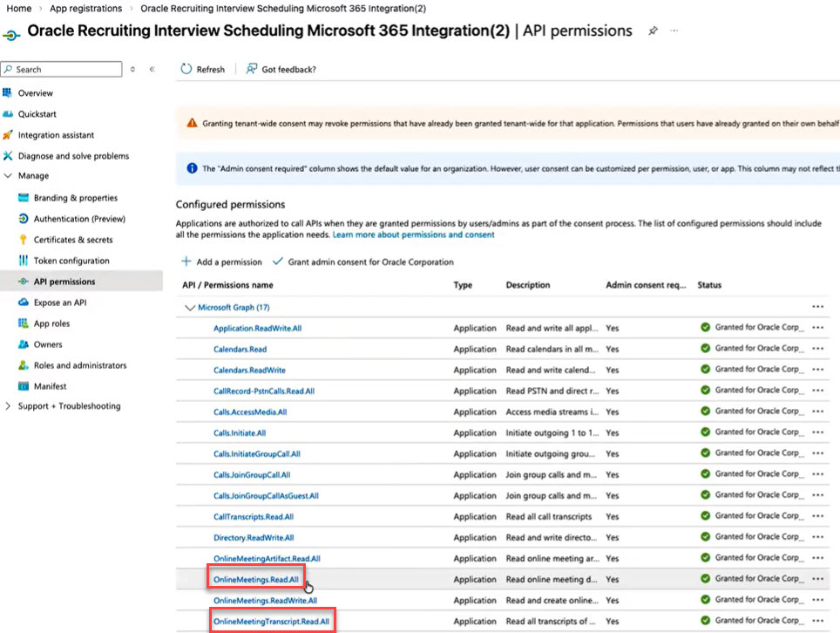Click the Expose an API cloud icon
Screen dimensions: 840x633
click(x=23, y=303)
